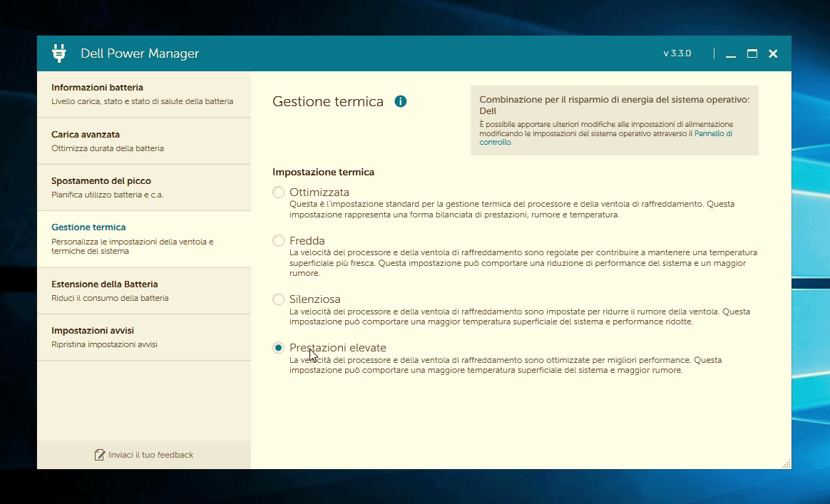Maximize the Dell Power Manager window
830x504 pixels.
(x=752, y=53)
